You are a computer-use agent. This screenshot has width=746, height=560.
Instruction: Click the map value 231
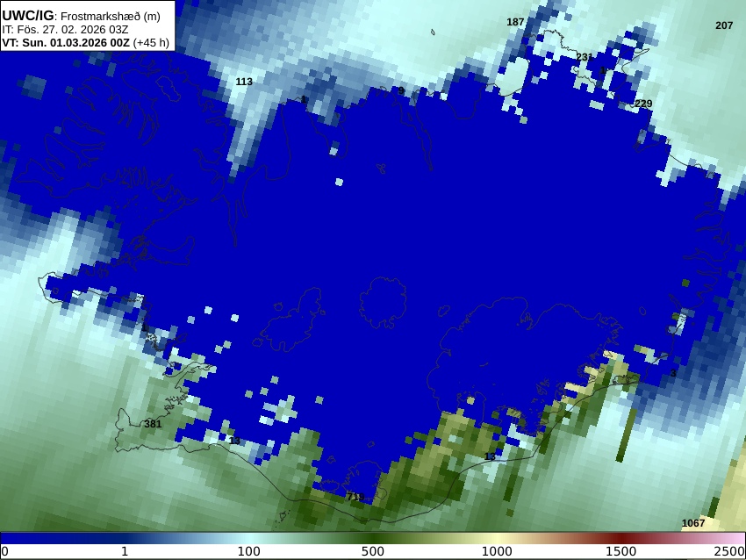[585, 57]
